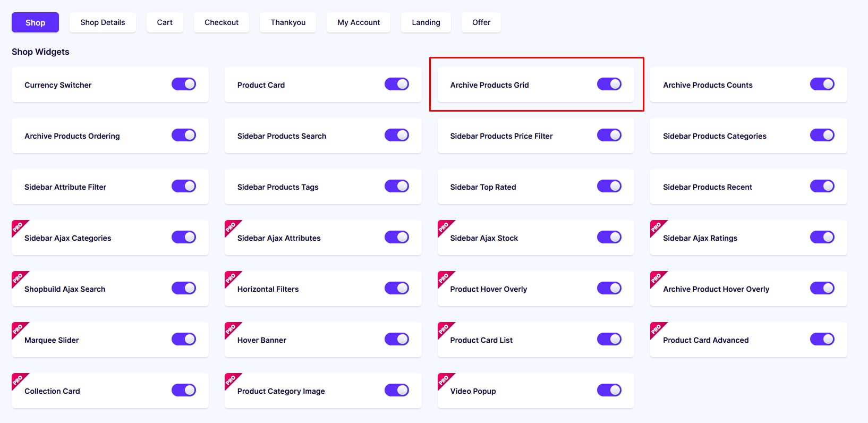This screenshot has width=868, height=423.
Task: Click PRO ribbon on Horizontal Filters card
Action: (x=232, y=278)
